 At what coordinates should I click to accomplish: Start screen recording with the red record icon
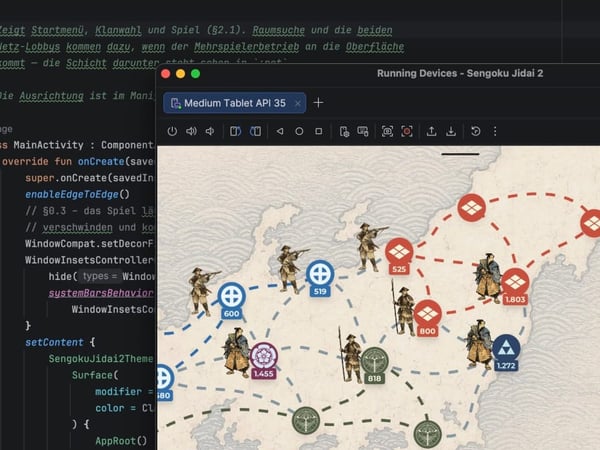407,131
